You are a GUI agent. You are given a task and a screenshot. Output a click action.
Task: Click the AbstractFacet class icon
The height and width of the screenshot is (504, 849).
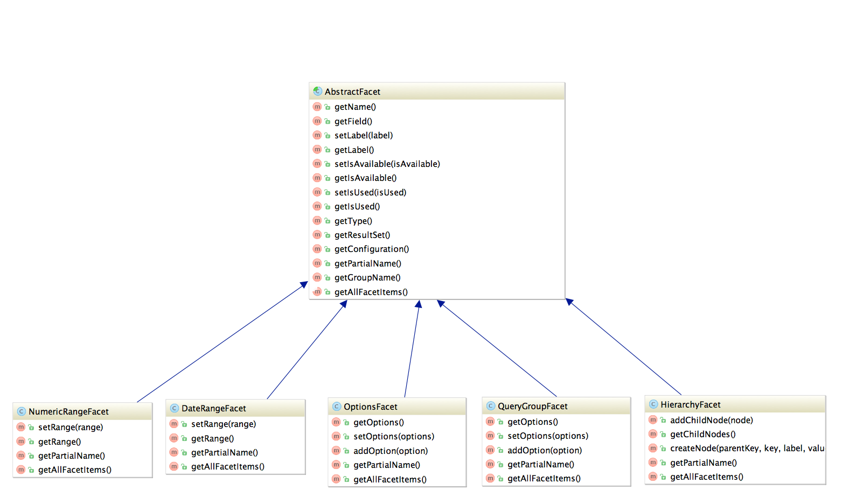click(318, 92)
